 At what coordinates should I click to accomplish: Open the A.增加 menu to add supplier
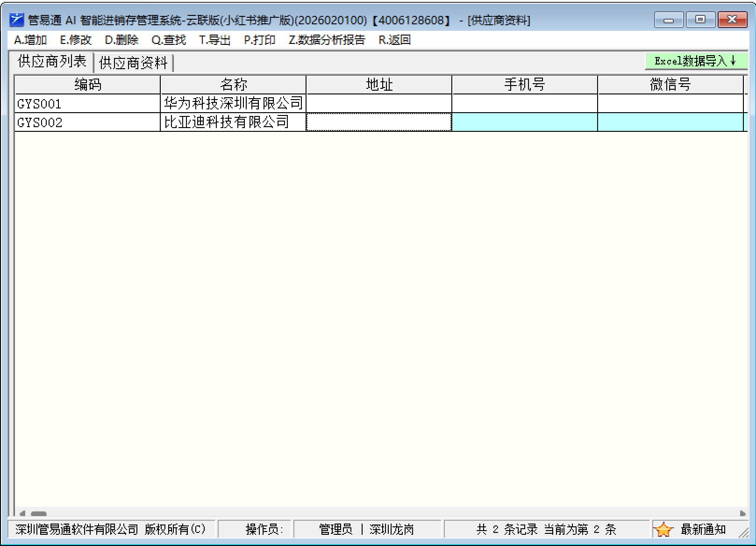[30, 40]
